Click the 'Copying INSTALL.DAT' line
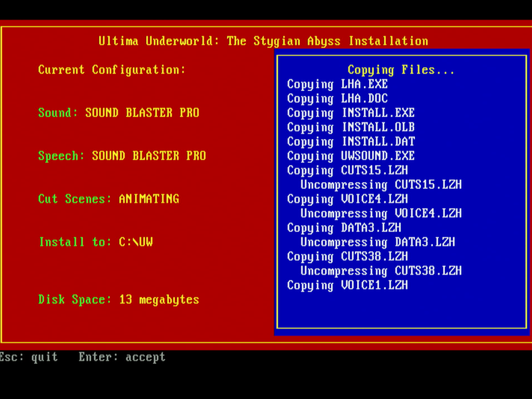The width and height of the screenshot is (532, 399). pos(351,142)
